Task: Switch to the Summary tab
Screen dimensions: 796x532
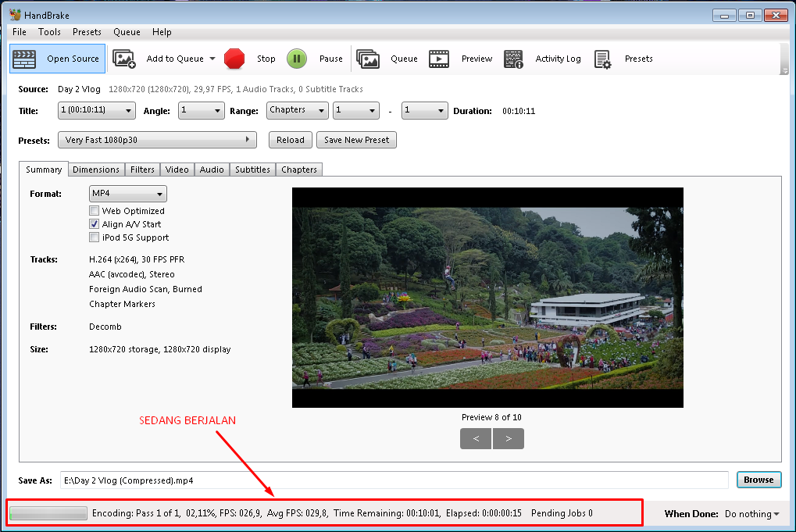Action: 44,170
